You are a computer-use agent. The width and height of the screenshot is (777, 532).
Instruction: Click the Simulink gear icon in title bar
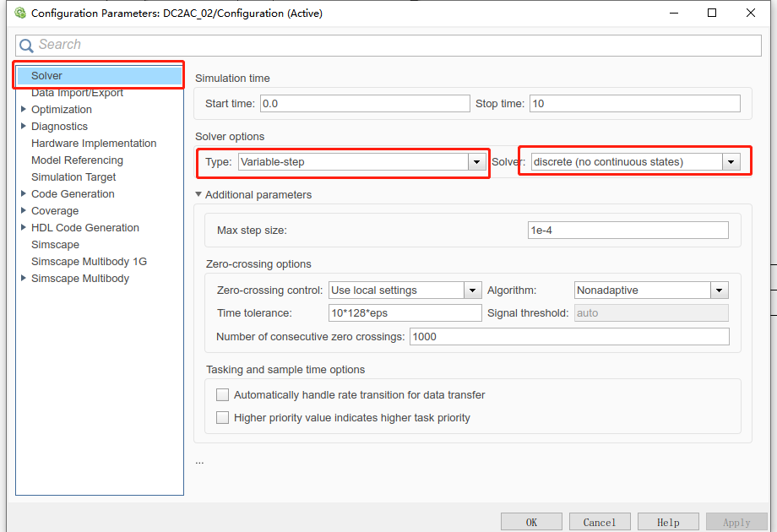point(20,13)
